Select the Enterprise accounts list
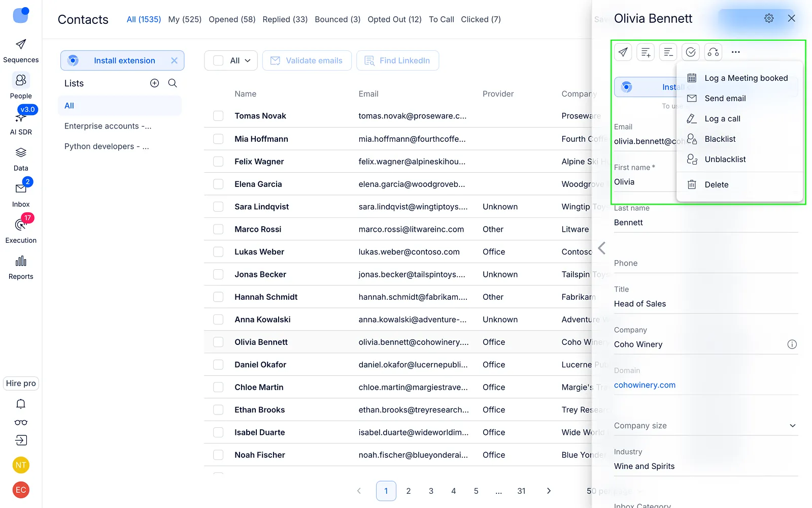Image resolution: width=812 pixels, height=508 pixels. (x=119, y=126)
